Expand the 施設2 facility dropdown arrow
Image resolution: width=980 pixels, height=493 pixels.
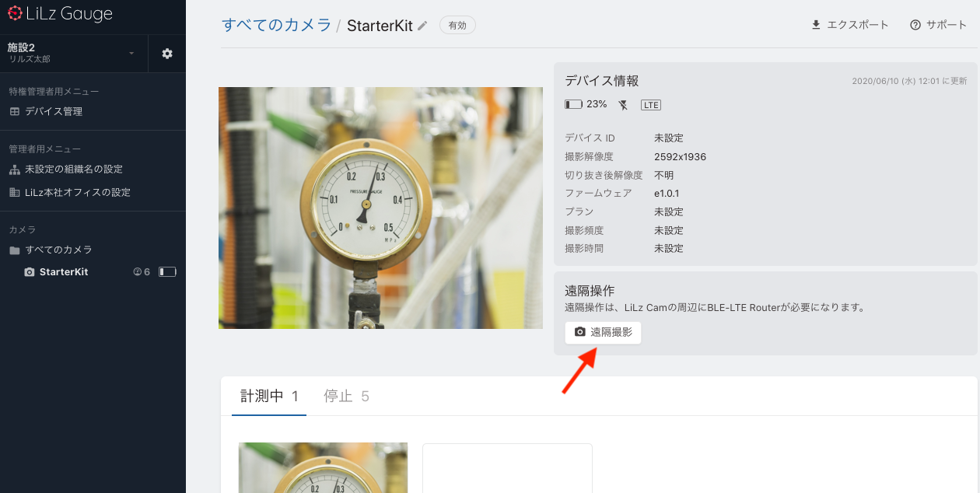pos(131,53)
